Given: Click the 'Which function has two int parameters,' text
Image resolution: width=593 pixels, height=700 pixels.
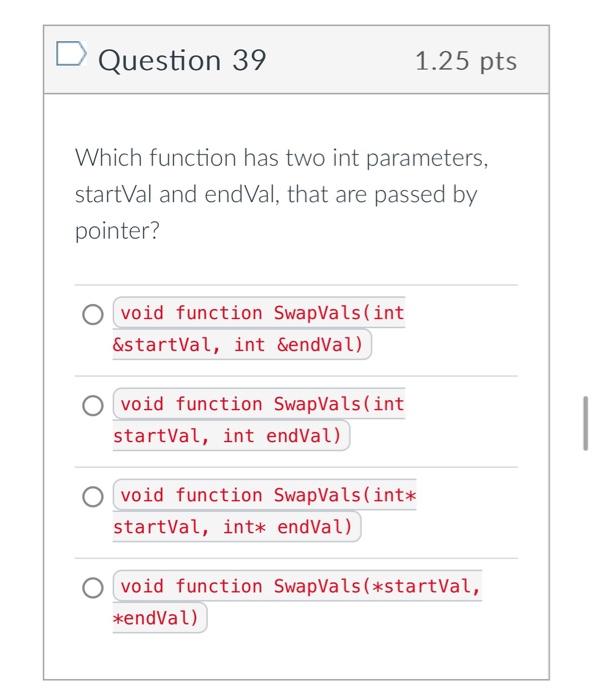Looking at the screenshot, I should coord(282,158).
